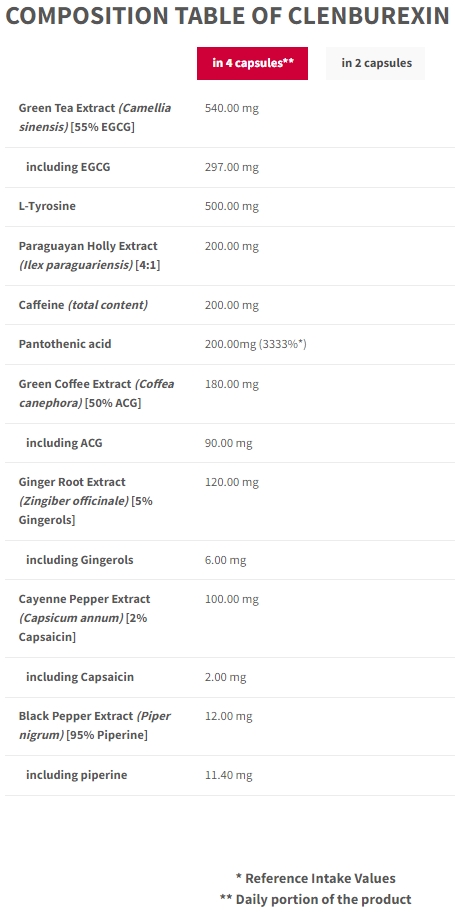Click the Reference Intake Values footnote
This screenshot has height=918, width=455.
pos(316,878)
